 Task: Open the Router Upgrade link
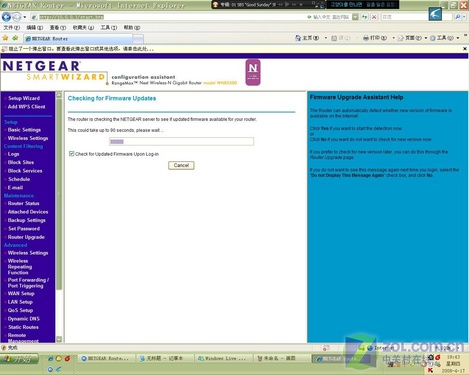tap(26, 237)
